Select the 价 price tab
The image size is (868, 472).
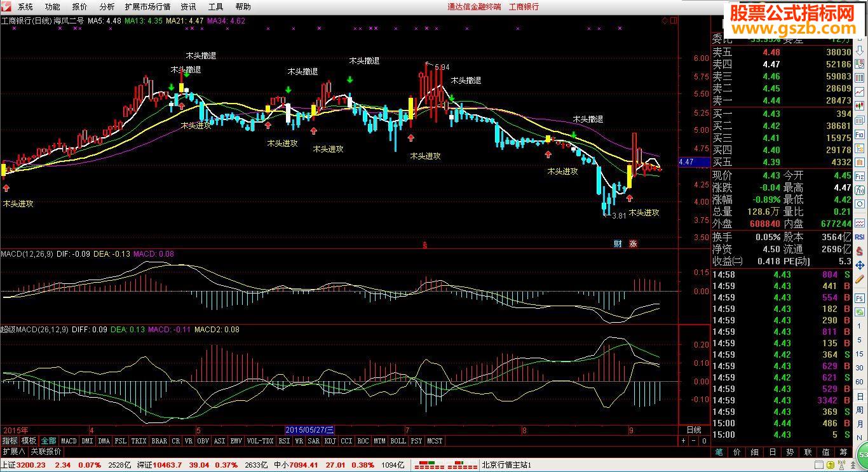[736, 452]
